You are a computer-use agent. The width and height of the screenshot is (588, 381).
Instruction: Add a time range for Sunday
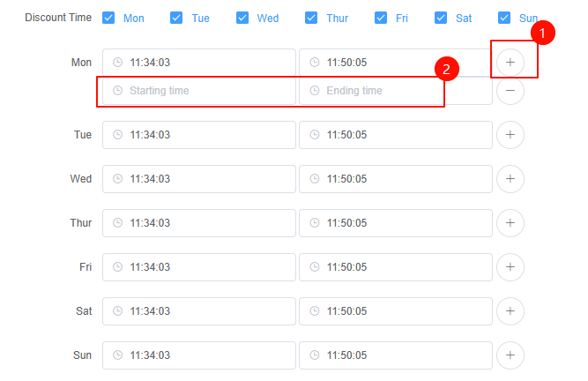pos(510,355)
